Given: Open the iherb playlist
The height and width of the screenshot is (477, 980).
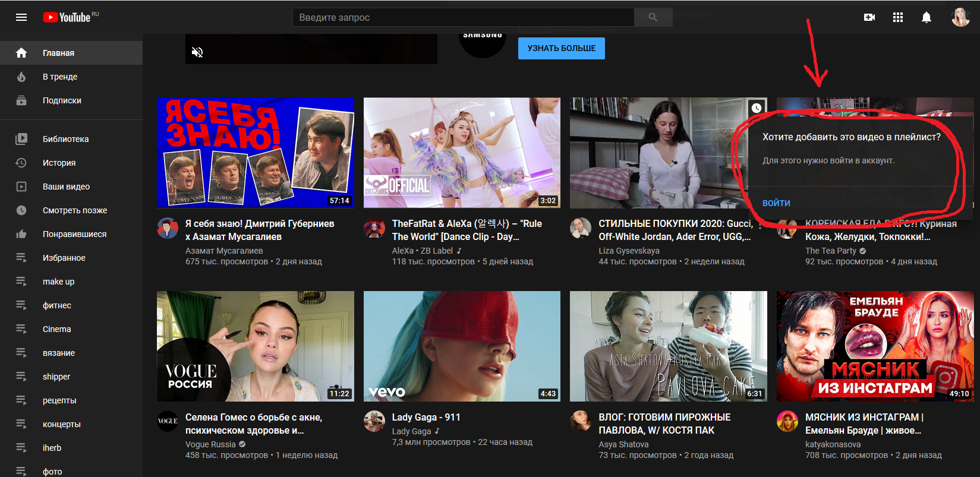Looking at the screenshot, I should pos(71,448).
